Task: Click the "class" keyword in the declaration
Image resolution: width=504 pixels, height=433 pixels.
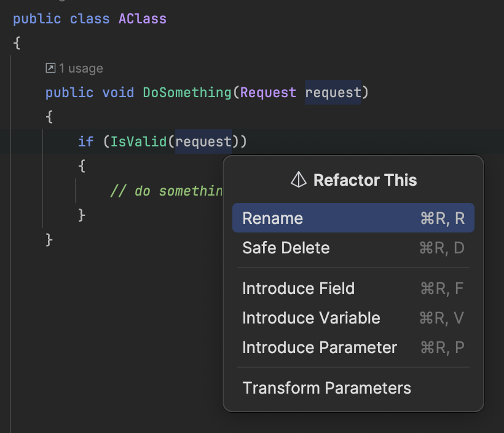Action: (90, 19)
